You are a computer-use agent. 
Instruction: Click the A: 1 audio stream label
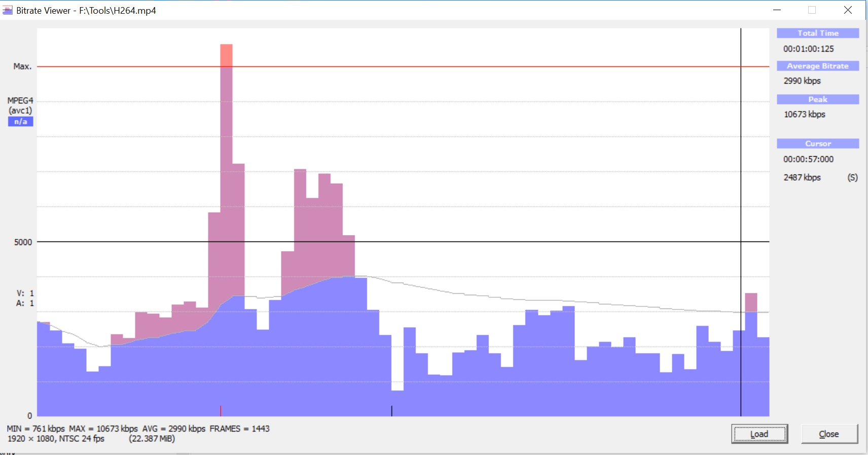(25, 303)
